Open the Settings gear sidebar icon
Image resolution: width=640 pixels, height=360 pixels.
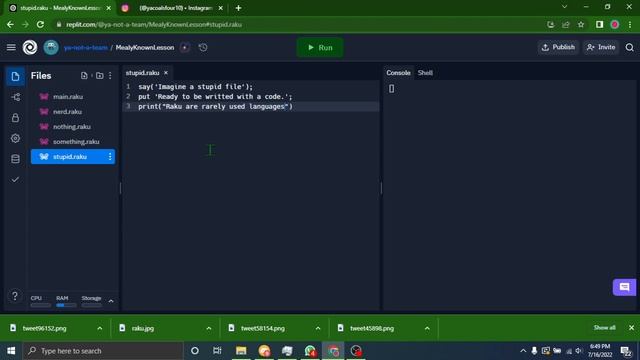(15, 138)
